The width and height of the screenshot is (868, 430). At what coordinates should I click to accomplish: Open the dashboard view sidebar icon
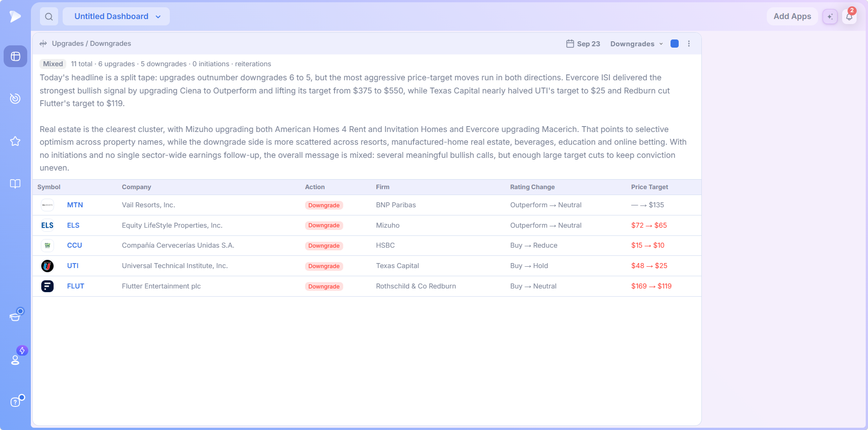click(15, 56)
